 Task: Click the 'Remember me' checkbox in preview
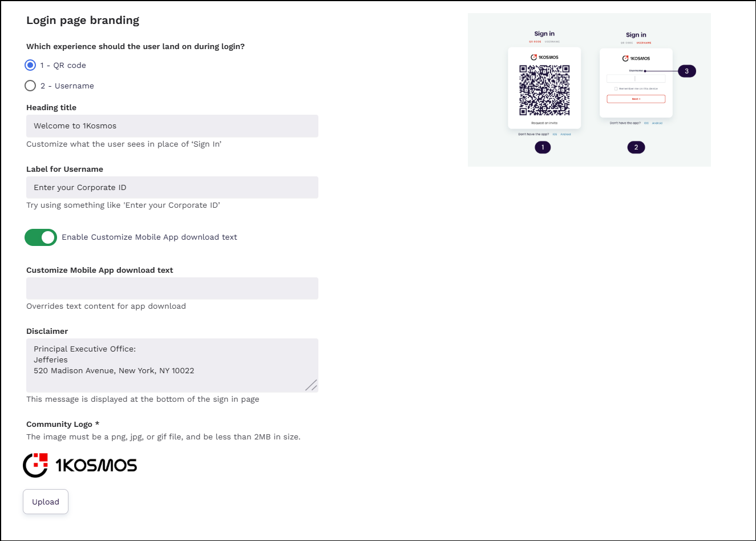(616, 88)
